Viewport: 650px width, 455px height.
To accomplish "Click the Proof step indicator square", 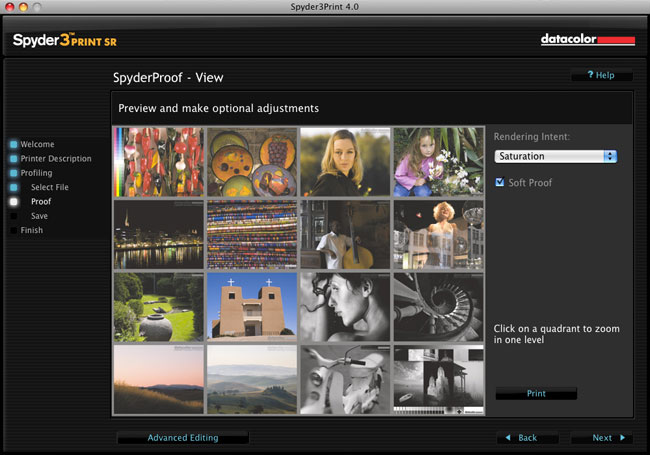I will (14, 201).
